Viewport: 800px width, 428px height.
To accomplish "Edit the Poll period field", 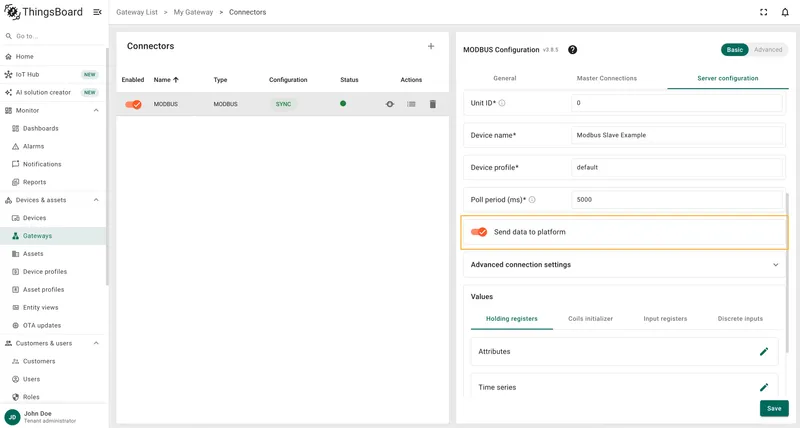I will 677,200.
